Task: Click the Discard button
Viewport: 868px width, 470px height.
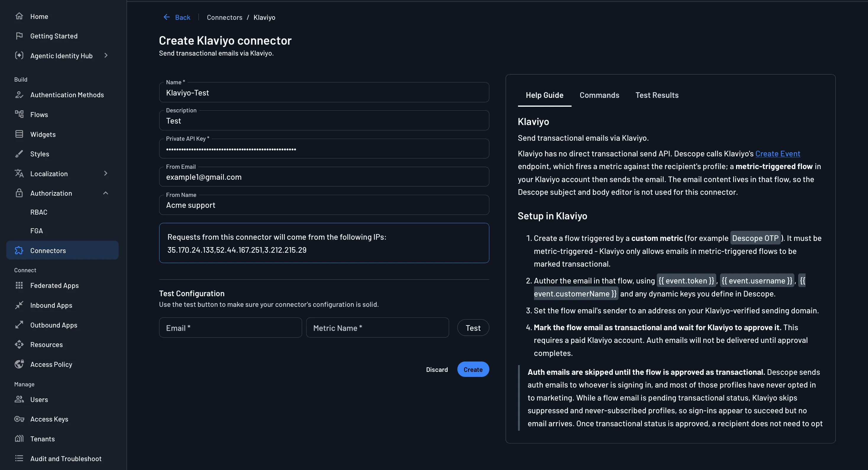Action: 437,369
